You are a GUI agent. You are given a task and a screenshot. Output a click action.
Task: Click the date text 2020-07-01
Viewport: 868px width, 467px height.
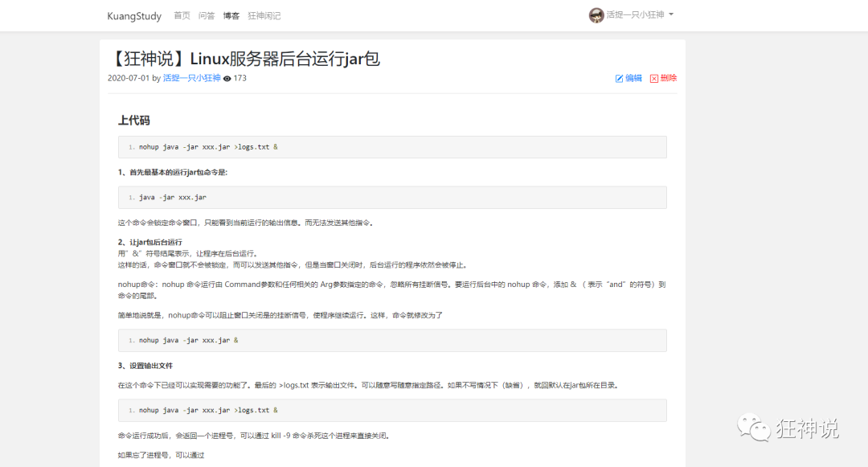129,78
